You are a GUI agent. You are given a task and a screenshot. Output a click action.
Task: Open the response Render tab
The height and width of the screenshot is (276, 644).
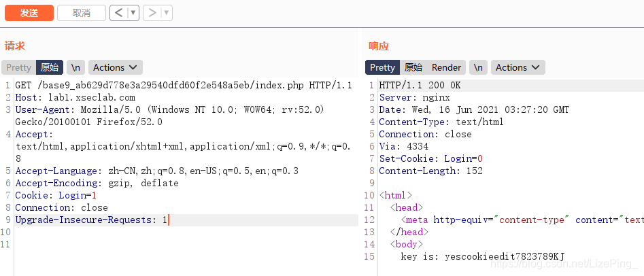click(x=446, y=67)
